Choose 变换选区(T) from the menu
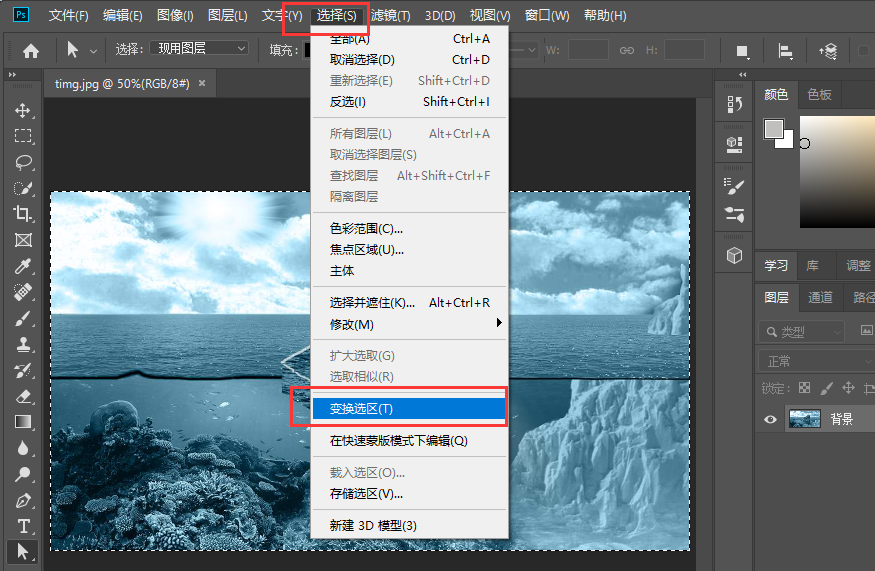 click(x=410, y=409)
